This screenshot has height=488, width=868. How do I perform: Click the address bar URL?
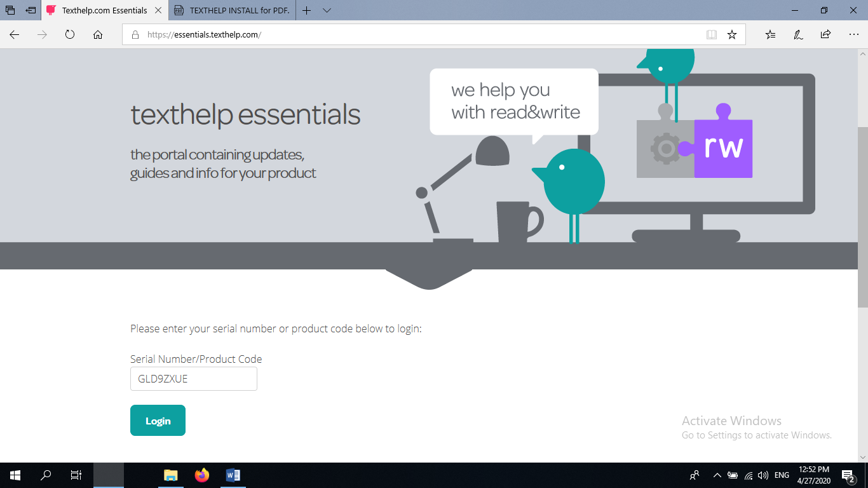[x=204, y=35]
